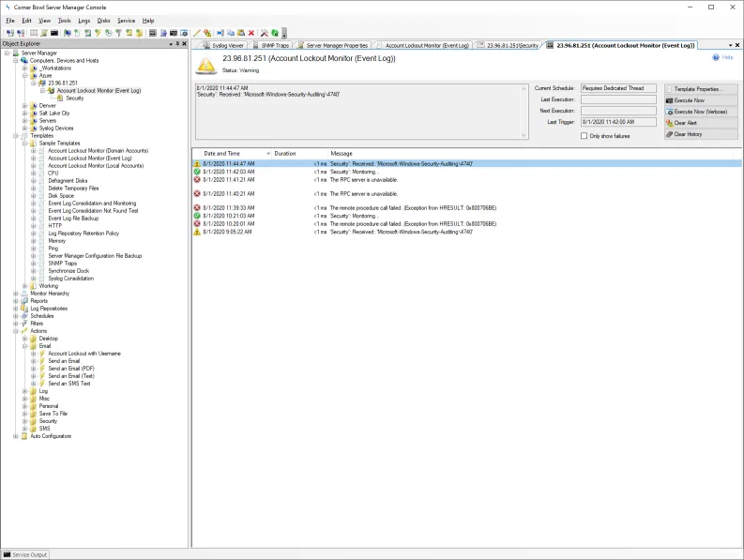This screenshot has height=560, width=744.
Task: Click the pin icon in Object Explorer header
Action: [177, 44]
